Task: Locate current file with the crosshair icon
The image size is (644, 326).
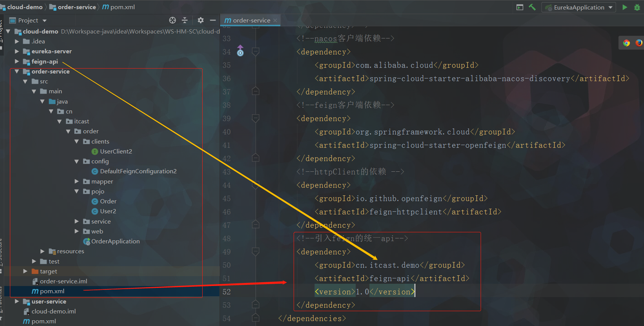Action: click(x=173, y=20)
